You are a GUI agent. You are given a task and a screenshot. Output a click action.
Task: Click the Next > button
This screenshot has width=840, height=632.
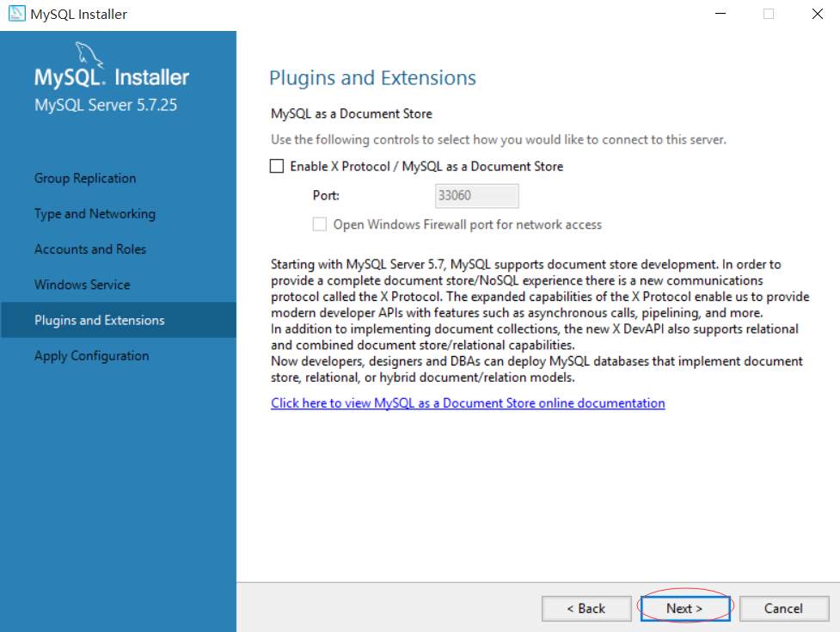(685, 609)
